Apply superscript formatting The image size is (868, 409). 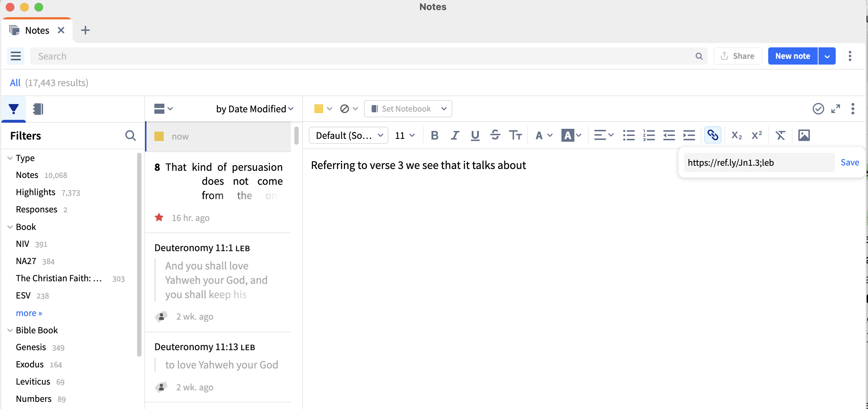coord(757,135)
